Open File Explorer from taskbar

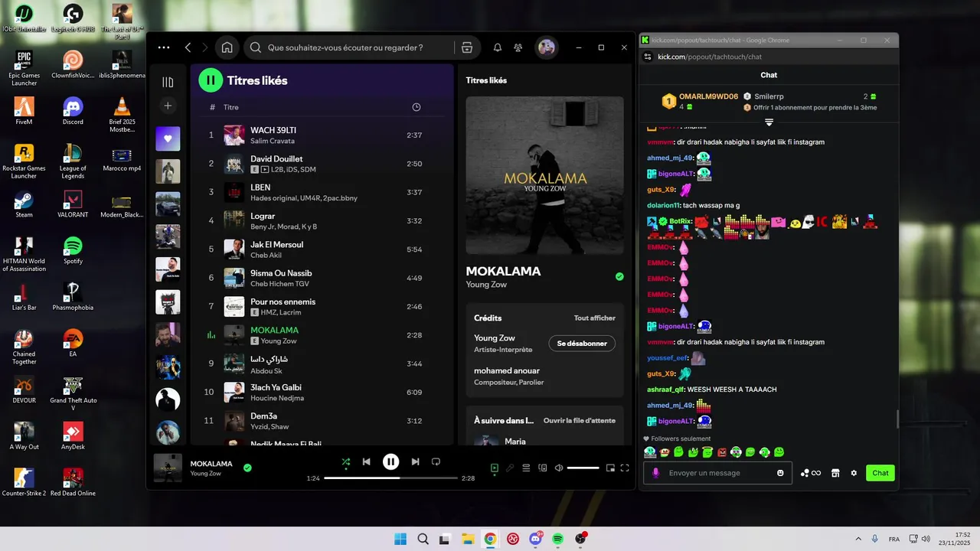(468, 539)
